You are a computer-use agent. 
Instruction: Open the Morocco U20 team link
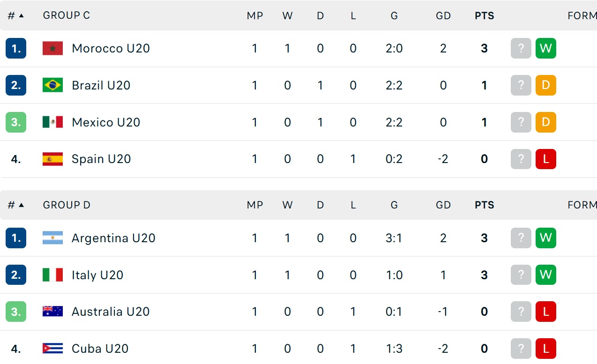111,48
